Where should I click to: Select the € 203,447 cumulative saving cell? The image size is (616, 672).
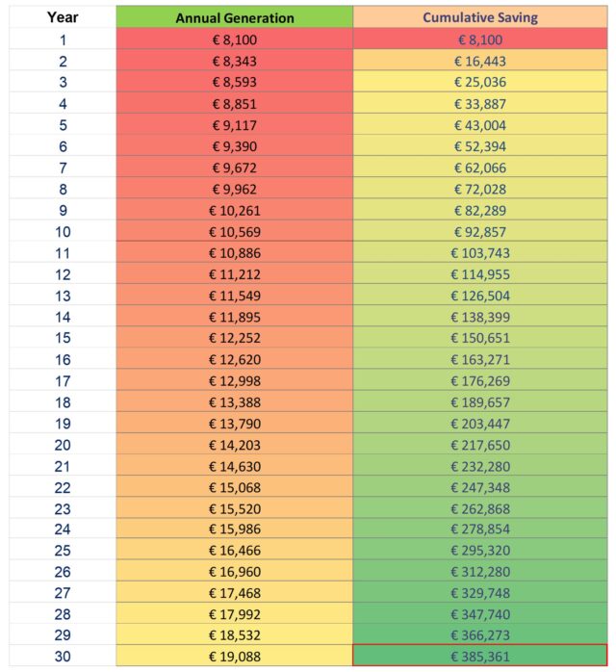479,424
